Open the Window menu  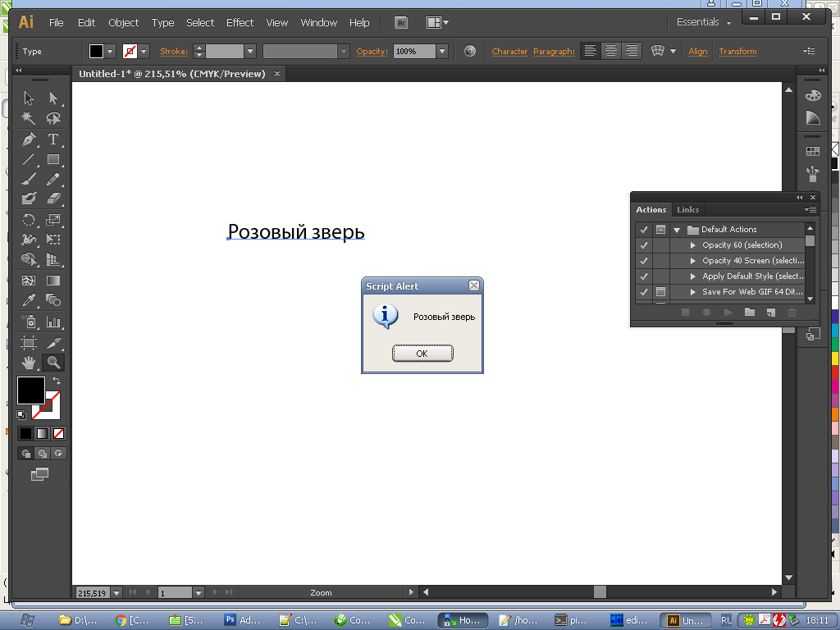point(319,22)
